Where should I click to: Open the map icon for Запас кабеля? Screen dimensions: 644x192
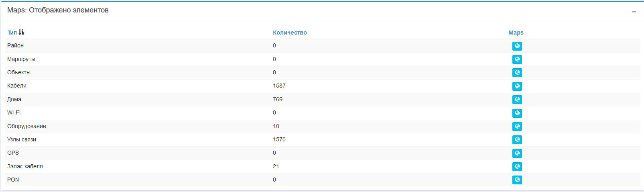click(517, 167)
